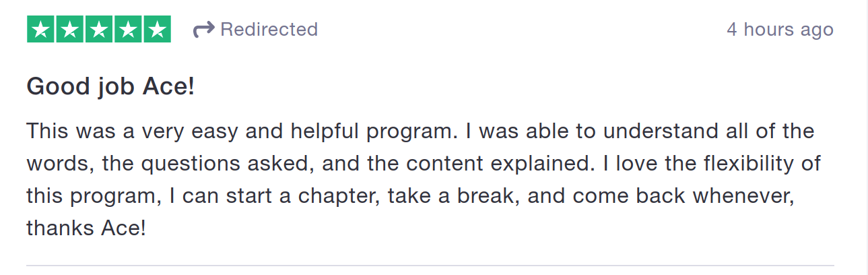Click the first green rating star
This screenshot has width=868, height=275.
pyautogui.click(x=40, y=29)
